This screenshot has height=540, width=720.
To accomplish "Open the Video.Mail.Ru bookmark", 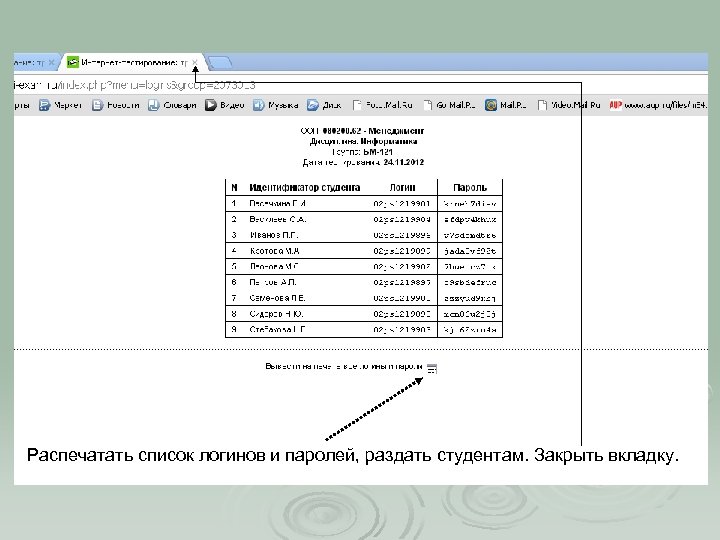I will (569, 105).
